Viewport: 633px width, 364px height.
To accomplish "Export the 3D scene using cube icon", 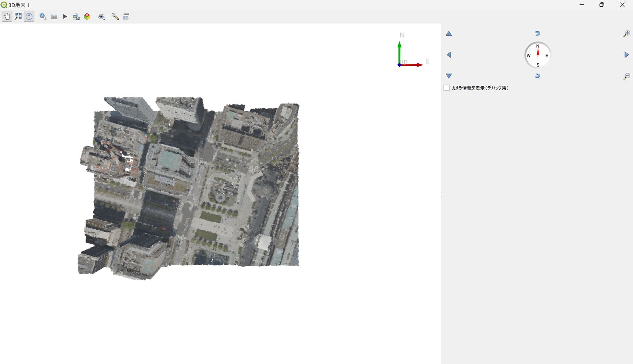I will (87, 17).
